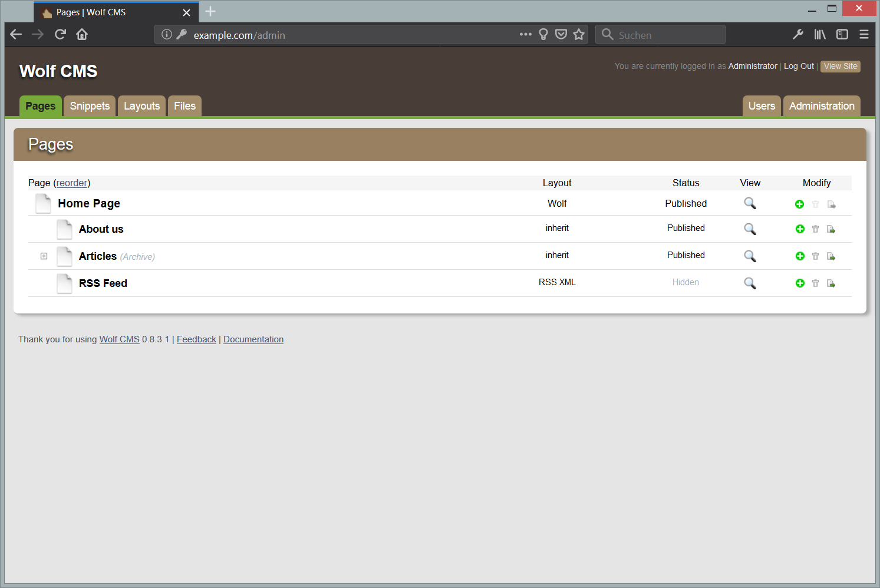Open the Snippets tab

pos(90,106)
